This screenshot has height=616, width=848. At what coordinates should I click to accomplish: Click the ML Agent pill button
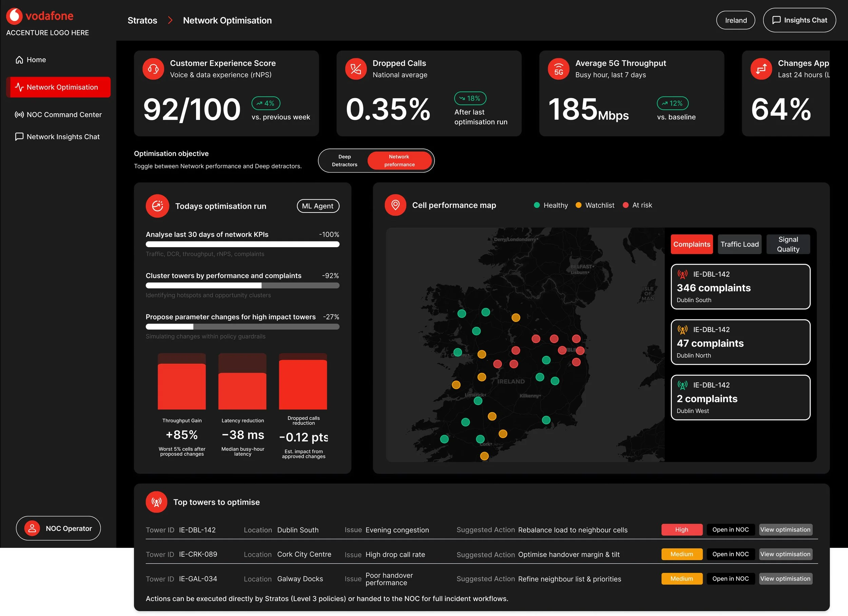318,206
